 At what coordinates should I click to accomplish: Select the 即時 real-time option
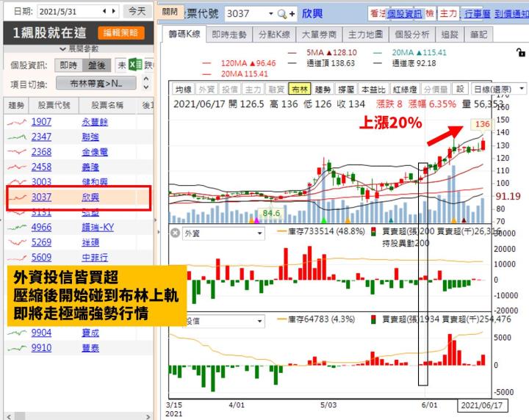68,65
